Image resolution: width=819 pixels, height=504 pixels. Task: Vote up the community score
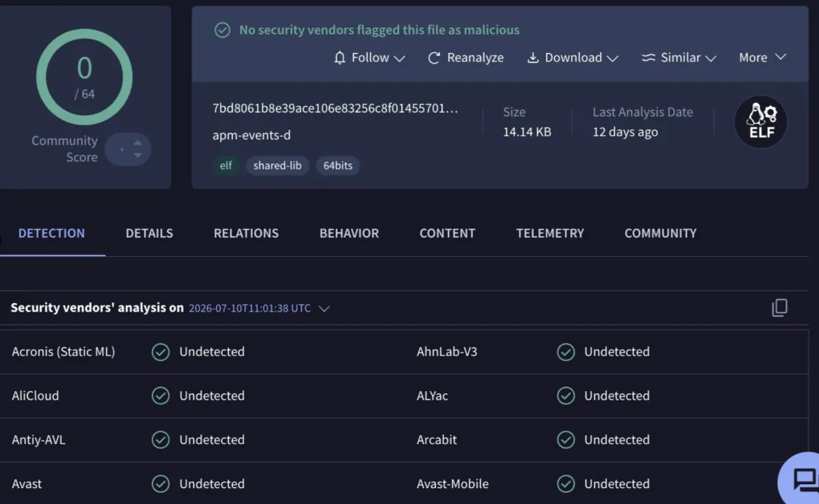[137, 142]
